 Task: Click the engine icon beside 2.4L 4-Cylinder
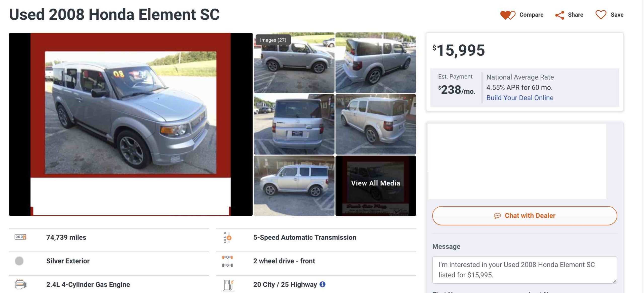(x=20, y=284)
